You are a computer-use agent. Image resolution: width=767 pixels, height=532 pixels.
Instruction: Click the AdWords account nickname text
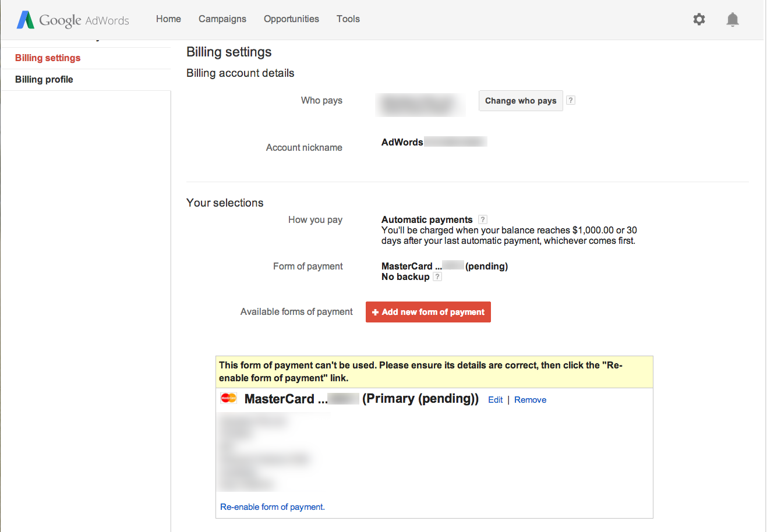[x=402, y=142]
